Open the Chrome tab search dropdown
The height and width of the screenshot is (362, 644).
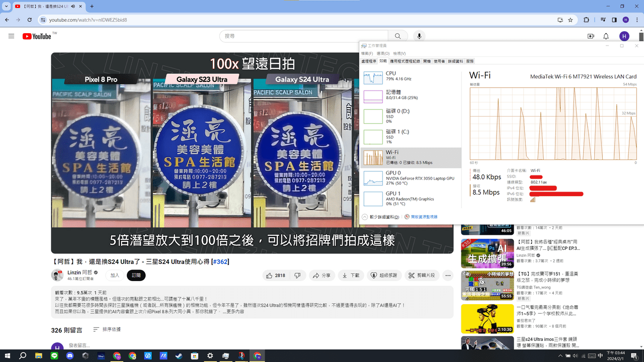[x=6, y=7]
